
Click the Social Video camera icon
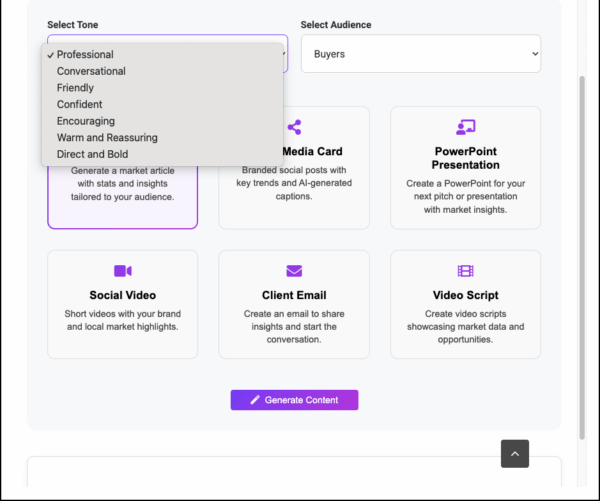point(122,271)
